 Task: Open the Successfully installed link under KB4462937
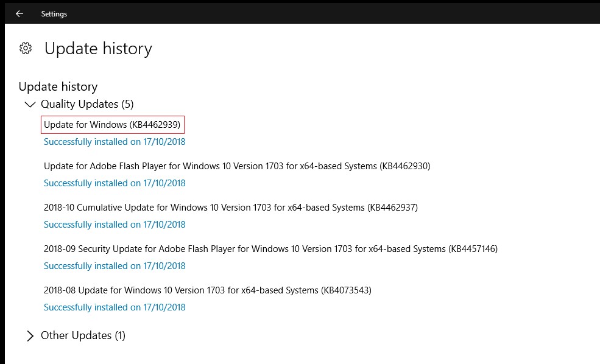tap(115, 225)
